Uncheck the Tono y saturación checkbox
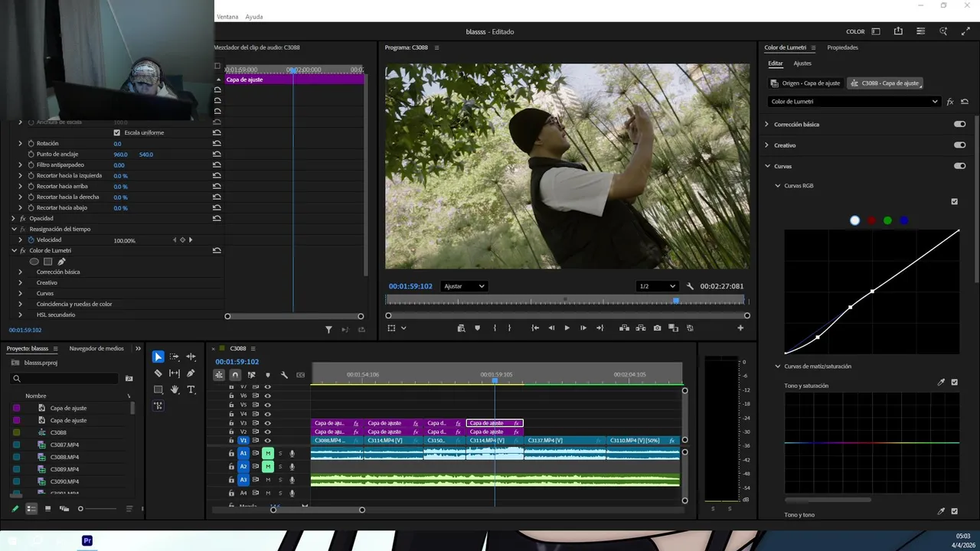980x551 pixels. pyautogui.click(x=954, y=382)
